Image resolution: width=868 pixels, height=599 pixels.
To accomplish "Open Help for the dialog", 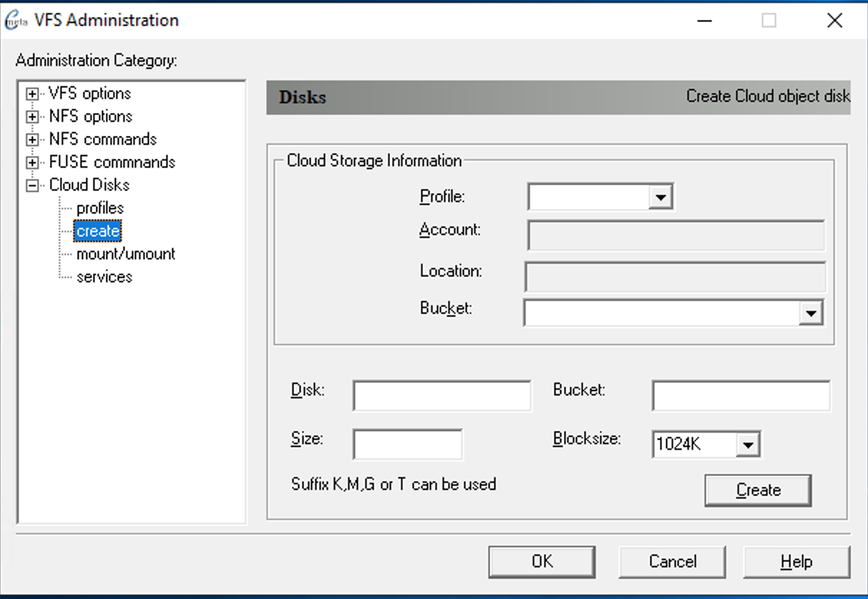I will (x=796, y=562).
